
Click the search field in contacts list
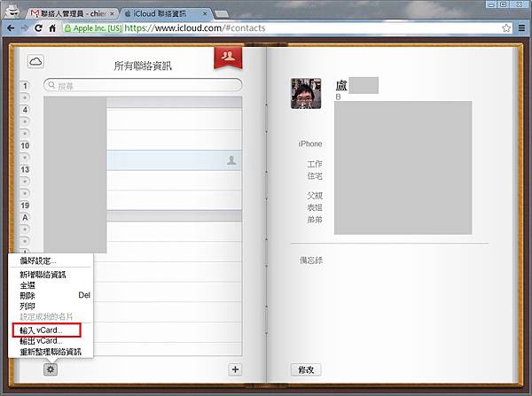(143, 85)
